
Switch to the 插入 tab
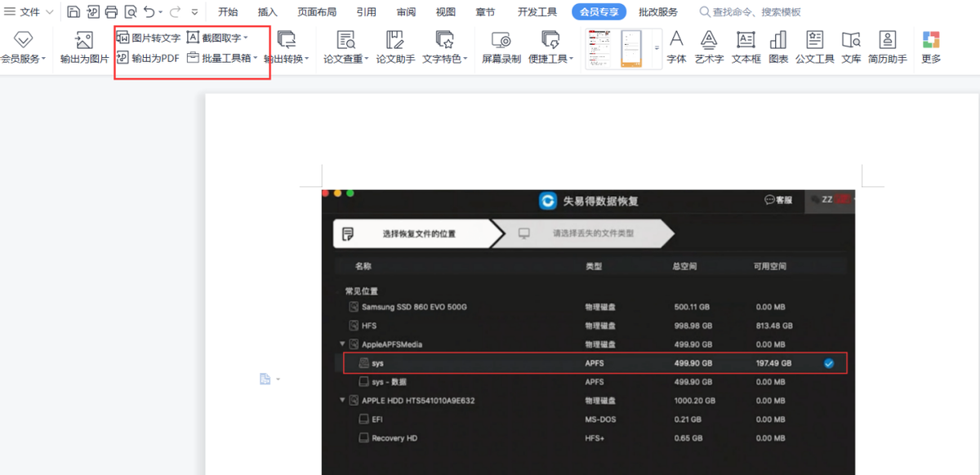pyautogui.click(x=267, y=11)
